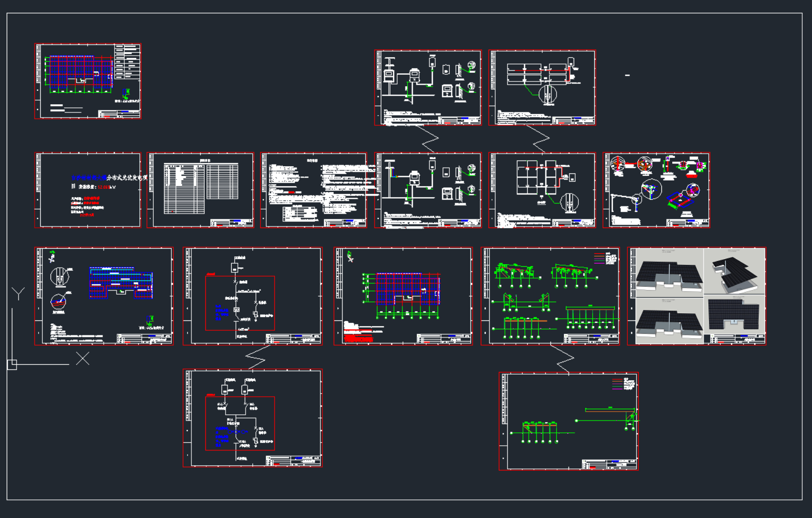Select the red text block on roof plan sheet
812x518 pixels.
click(x=358, y=338)
